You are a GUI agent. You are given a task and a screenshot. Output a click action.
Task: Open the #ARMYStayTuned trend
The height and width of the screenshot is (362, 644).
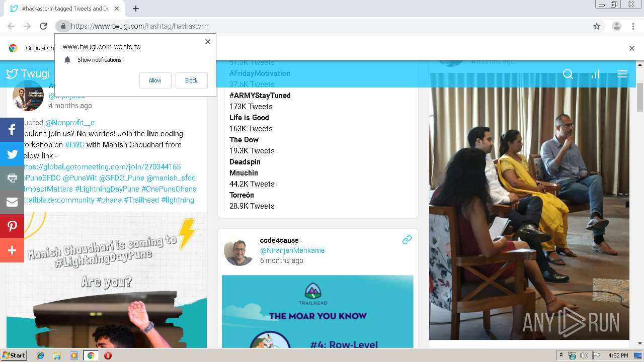point(260,96)
